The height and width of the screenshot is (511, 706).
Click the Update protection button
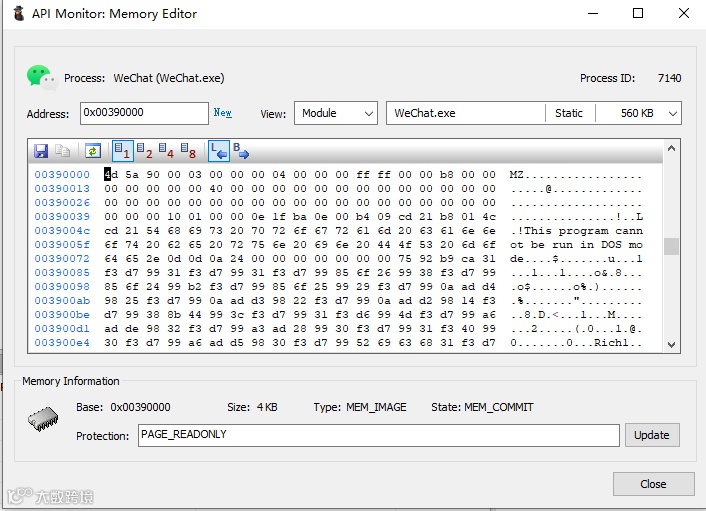click(652, 435)
